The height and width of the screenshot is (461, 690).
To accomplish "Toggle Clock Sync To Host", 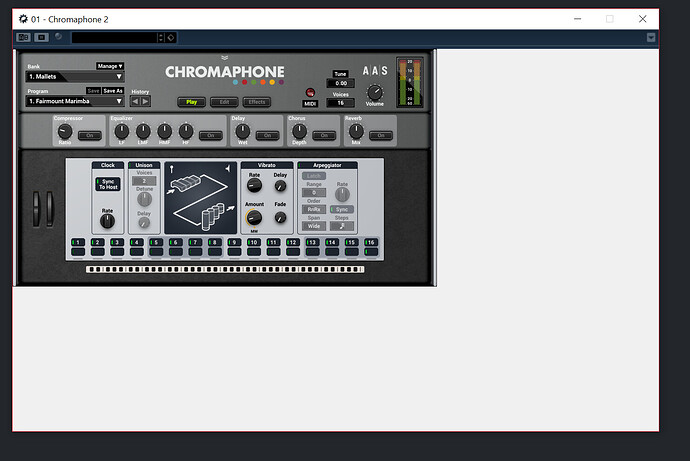I will click(x=108, y=184).
